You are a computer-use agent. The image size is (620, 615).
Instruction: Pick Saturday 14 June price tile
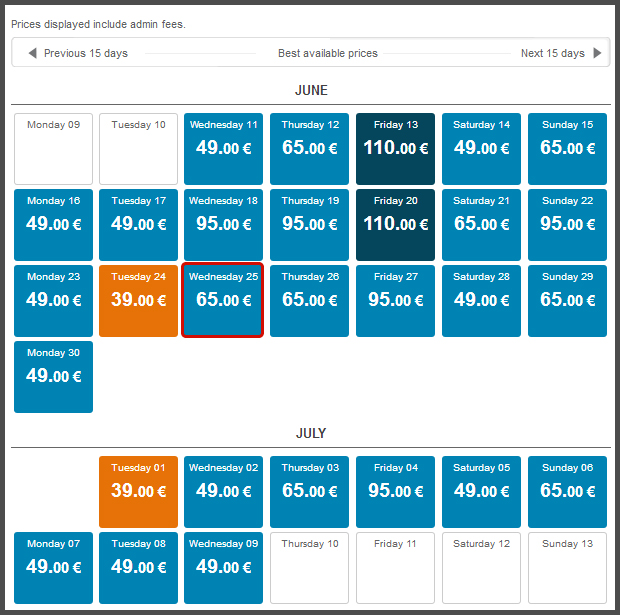coord(481,149)
